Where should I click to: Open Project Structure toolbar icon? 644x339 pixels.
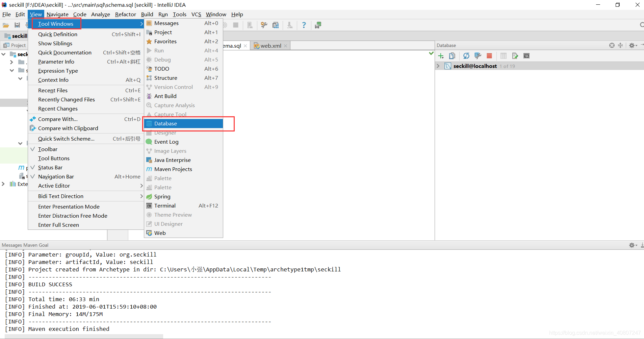click(x=276, y=25)
